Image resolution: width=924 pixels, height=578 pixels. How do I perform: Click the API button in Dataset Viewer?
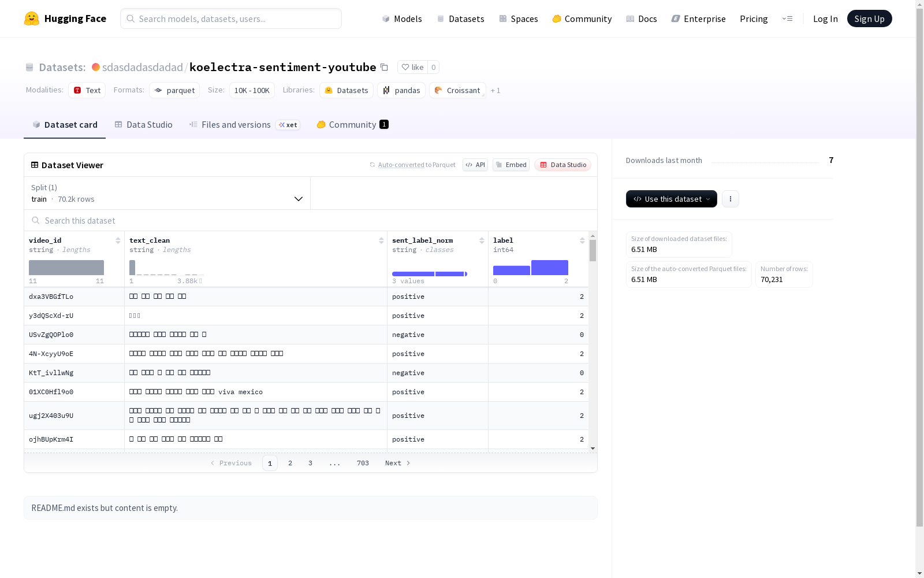[x=475, y=165]
